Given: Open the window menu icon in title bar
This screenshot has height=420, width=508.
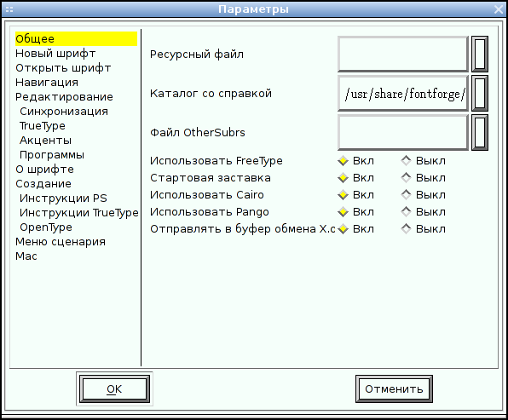Looking at the screenshot, I should (9, 9).
